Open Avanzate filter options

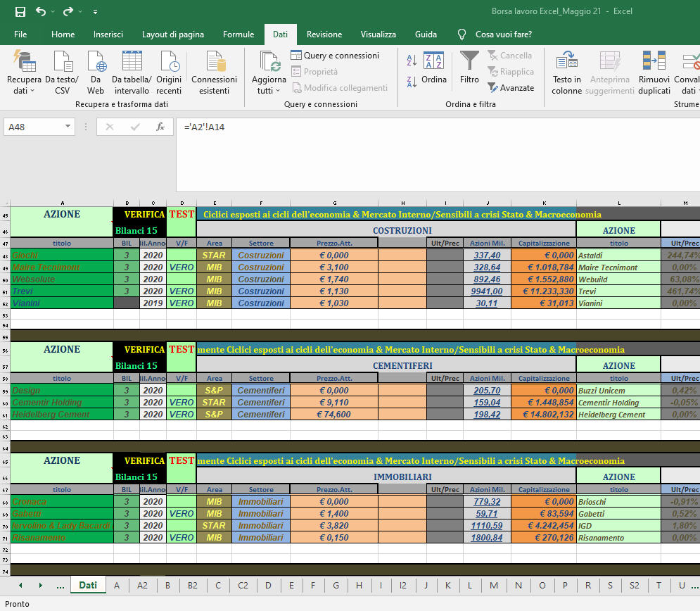click(511, 88)
